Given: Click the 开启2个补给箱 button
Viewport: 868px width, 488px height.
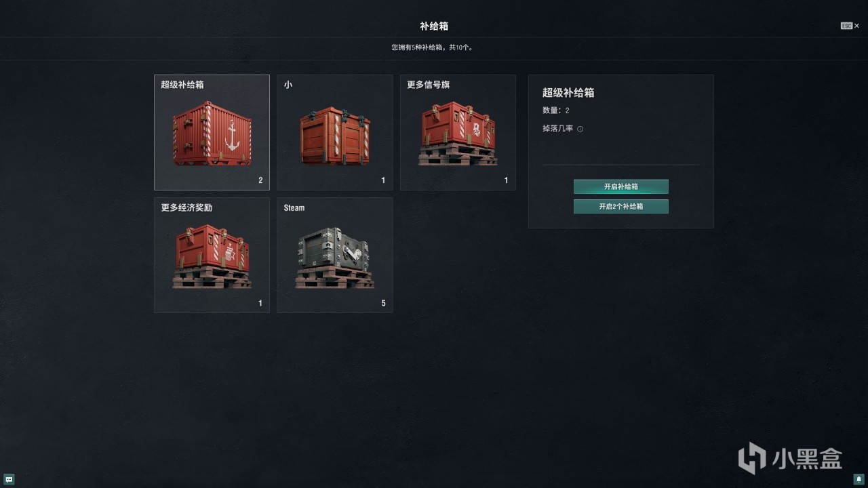Looking at the screenshot, I should pos(621,207).
